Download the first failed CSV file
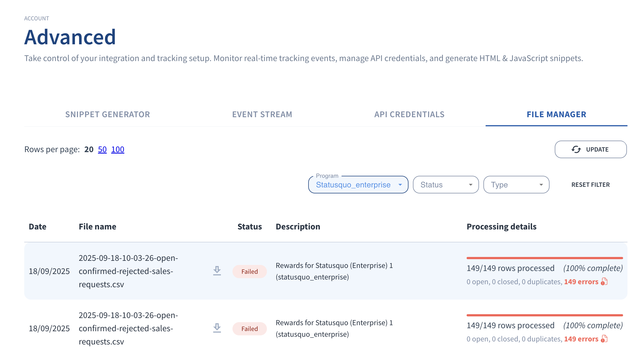 217,271
